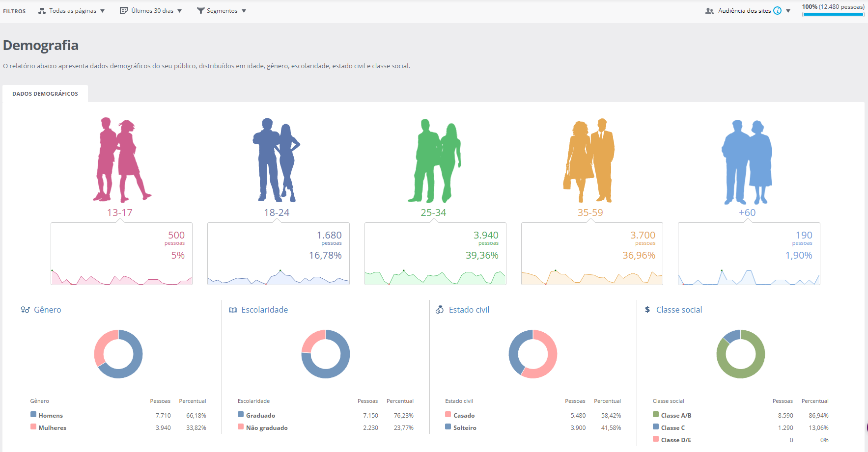Click the Casado row label

464,415
